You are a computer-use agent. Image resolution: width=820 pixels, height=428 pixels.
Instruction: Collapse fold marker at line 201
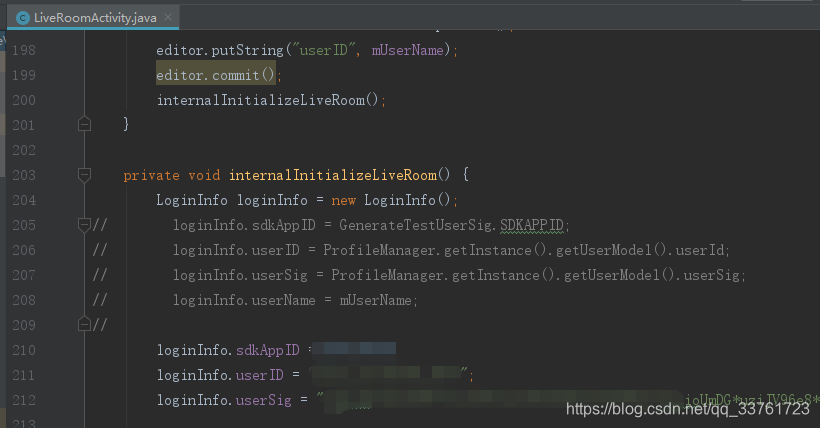pyautogui.click(x=84, y=124)
